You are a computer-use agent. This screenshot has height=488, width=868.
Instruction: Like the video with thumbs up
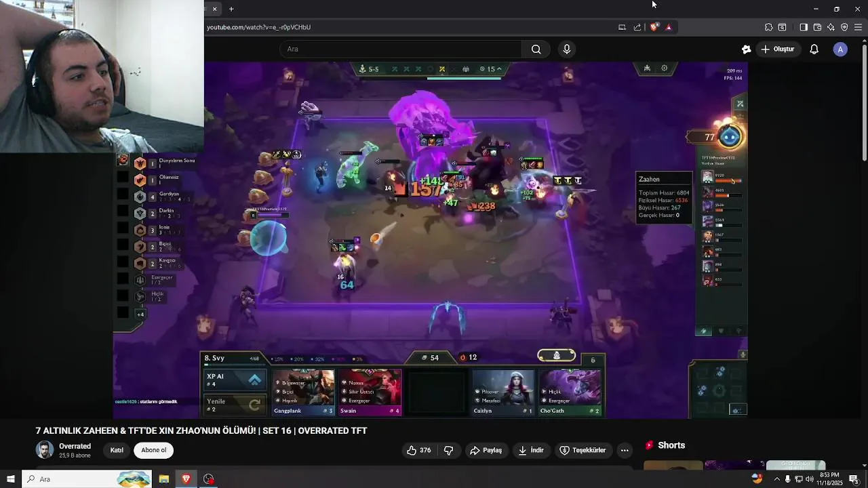(419, 450)
